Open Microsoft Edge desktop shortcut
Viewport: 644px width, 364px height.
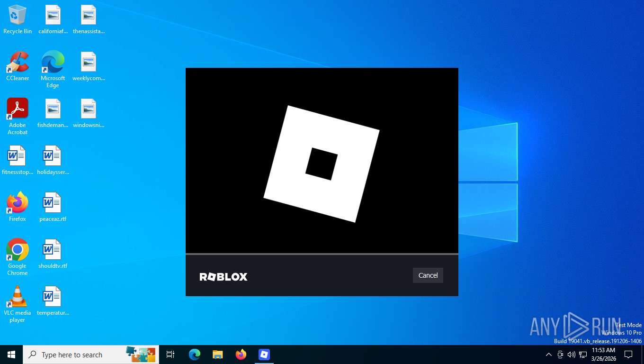[53, 70]
